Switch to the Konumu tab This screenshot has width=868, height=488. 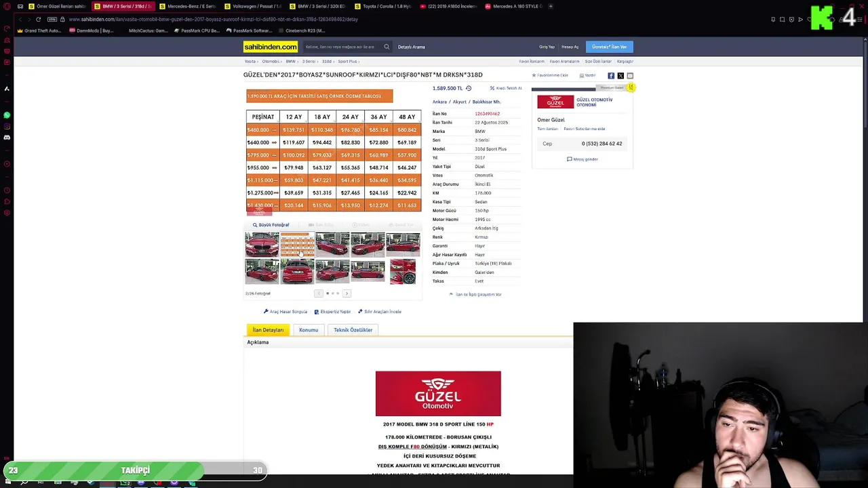[309, 330]
